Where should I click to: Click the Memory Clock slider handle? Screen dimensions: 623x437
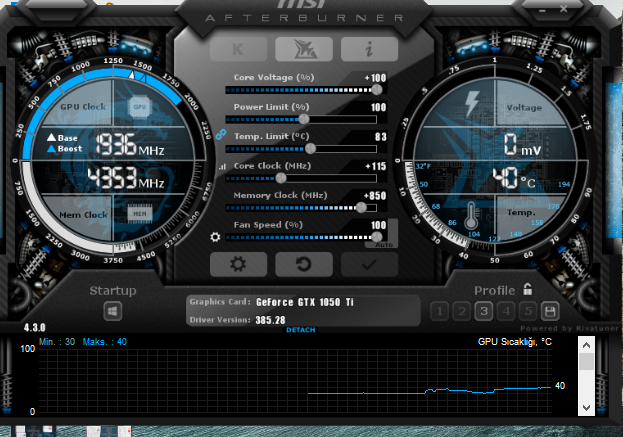(361, 207)
